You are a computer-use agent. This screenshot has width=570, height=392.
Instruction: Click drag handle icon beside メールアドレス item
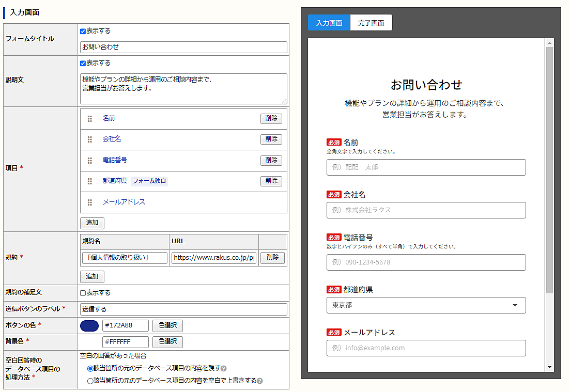[x=90, y=202]
